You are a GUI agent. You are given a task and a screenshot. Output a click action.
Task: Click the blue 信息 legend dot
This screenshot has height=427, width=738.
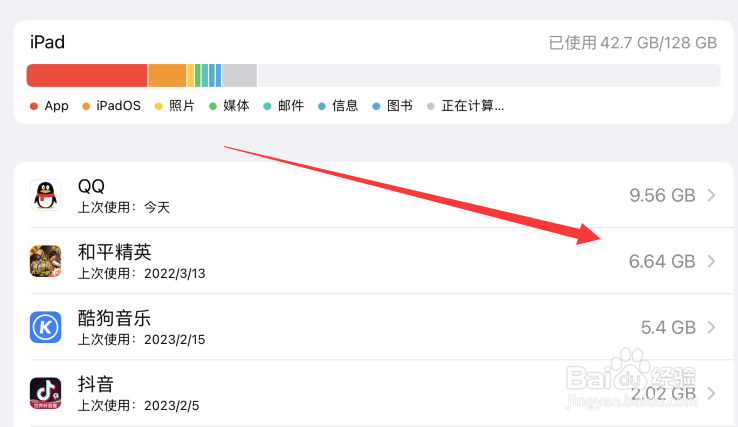click(x=321, y=106)
